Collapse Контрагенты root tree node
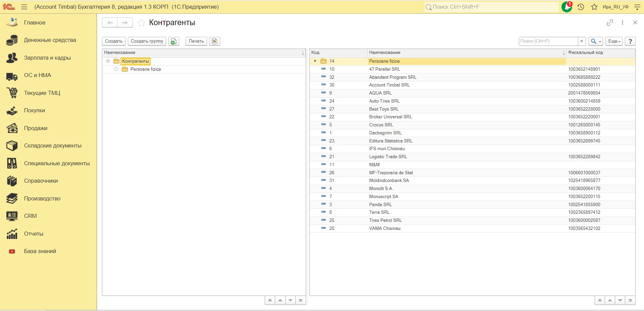The width and height of the screenshot is (644, 311). point(108,61)
